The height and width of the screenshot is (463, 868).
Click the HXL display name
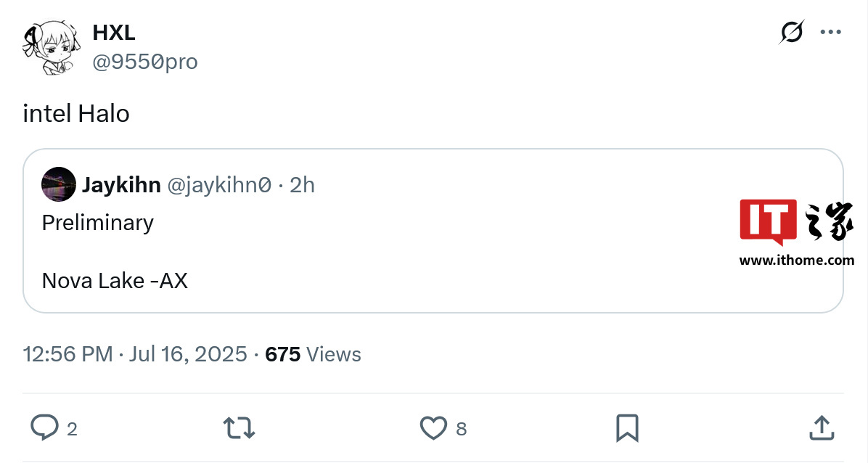coord(114,33)
